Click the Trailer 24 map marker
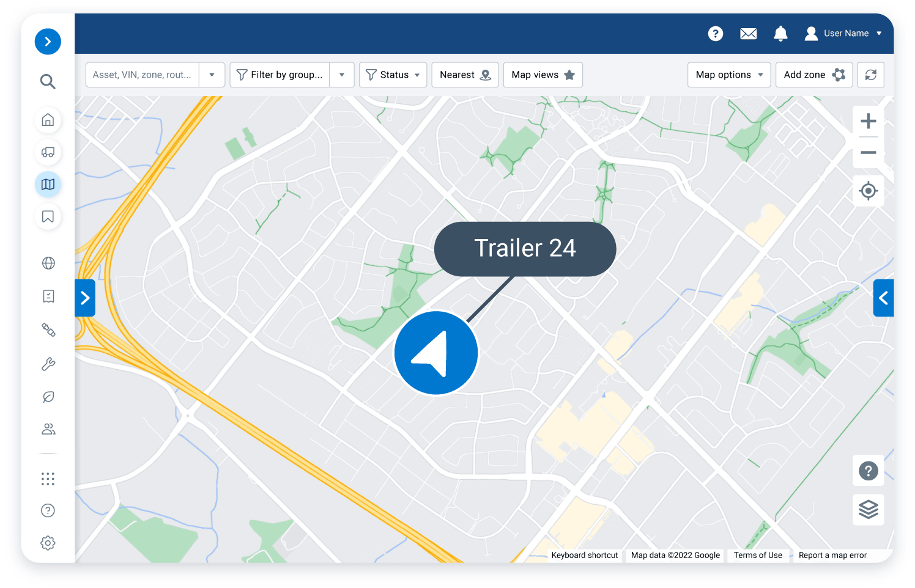 tap(435, 353)
